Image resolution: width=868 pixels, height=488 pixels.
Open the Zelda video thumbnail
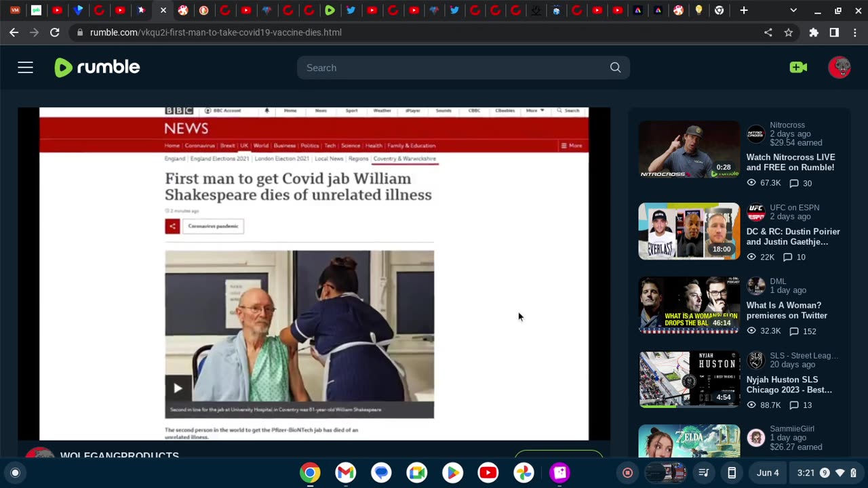pos(689,441)
